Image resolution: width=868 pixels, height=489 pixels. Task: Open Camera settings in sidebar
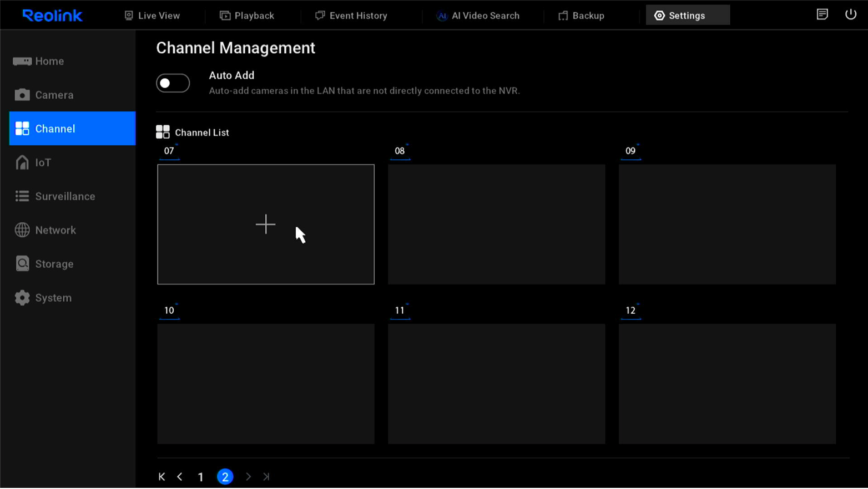[54, 95]
